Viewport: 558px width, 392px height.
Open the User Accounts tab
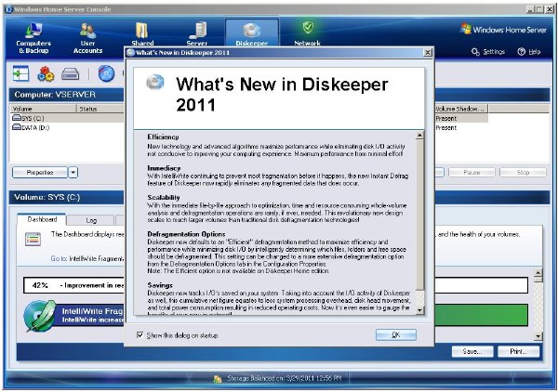[87, 38]
